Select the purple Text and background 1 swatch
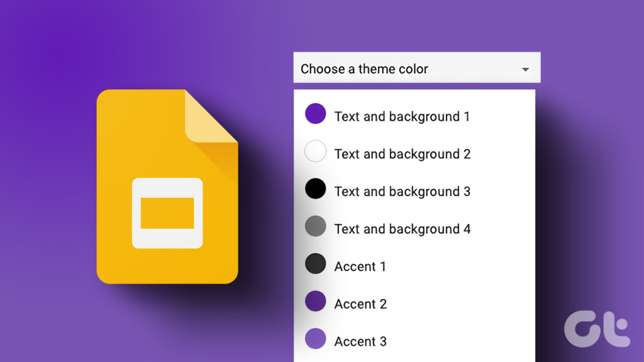This screenshot has width=644, height=362. coord(316,114)
